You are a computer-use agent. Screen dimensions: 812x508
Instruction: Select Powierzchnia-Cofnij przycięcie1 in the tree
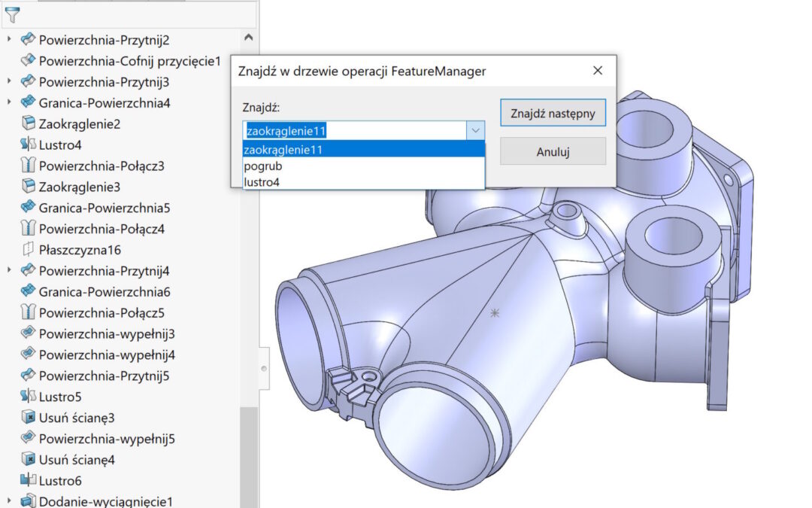(x=129, y=60)
